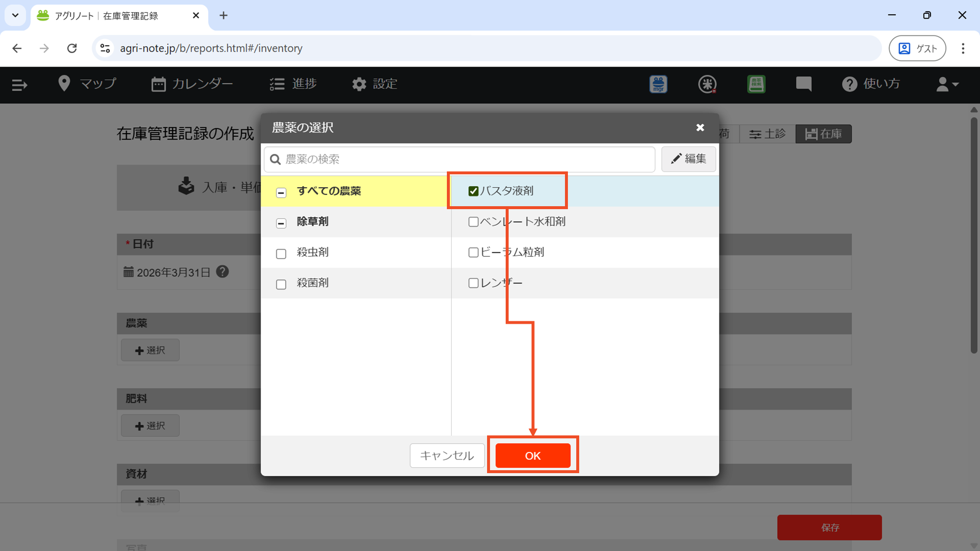Open the chat message bubble icon
980x551 pixels.
point(804,84)
